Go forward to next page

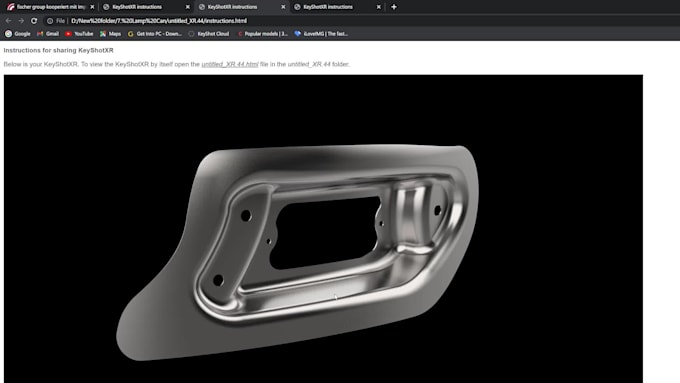click(x=21, y=21)
